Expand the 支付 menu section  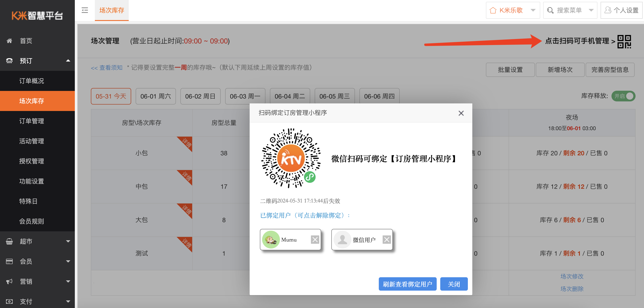coord(68,302)
